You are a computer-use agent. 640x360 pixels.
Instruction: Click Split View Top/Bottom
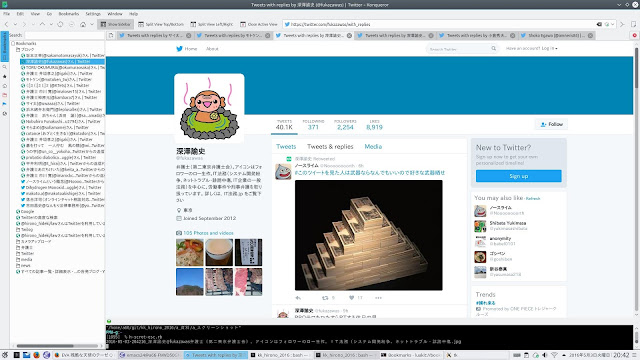click(161, 24)
